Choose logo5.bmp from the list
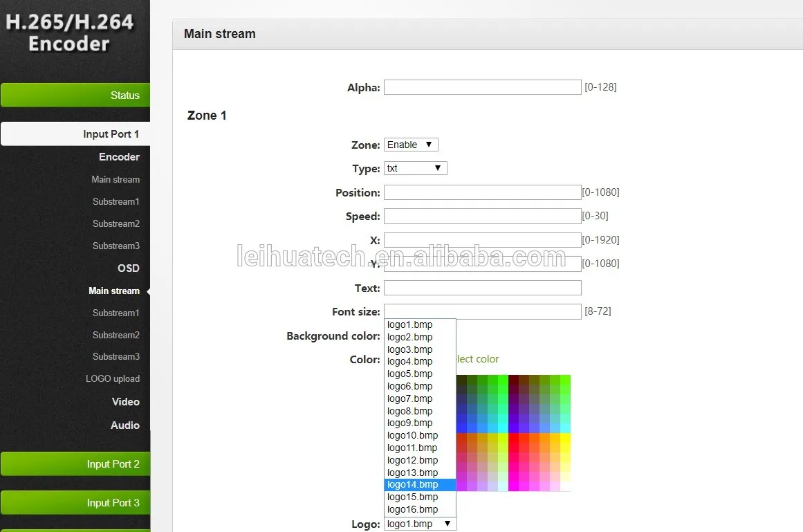 click(x=420, y=374)
